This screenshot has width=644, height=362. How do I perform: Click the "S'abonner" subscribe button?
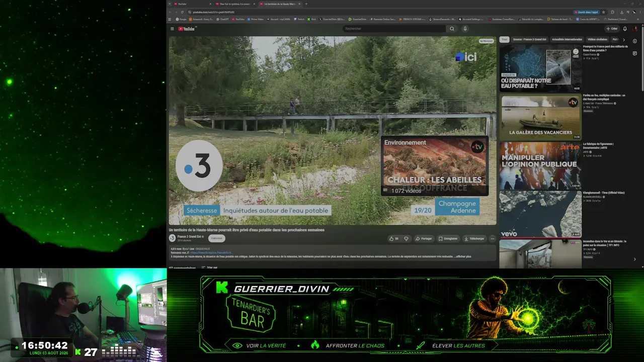pos(217,238)
